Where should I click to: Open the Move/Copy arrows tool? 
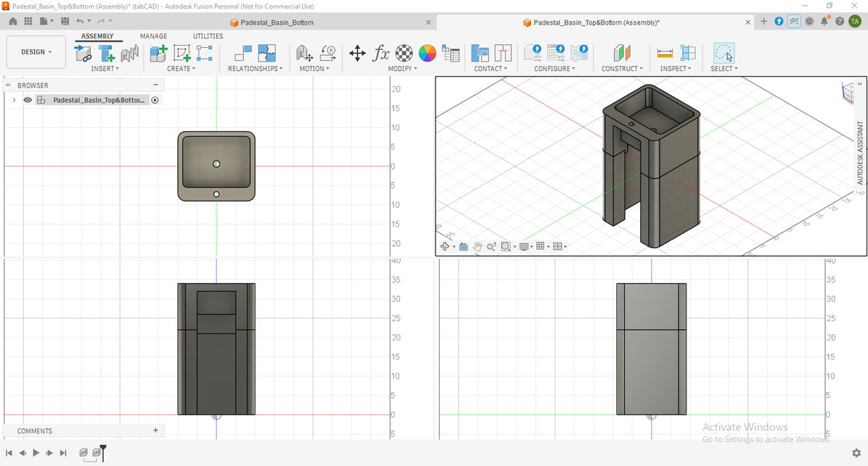(x=357, y=53)
